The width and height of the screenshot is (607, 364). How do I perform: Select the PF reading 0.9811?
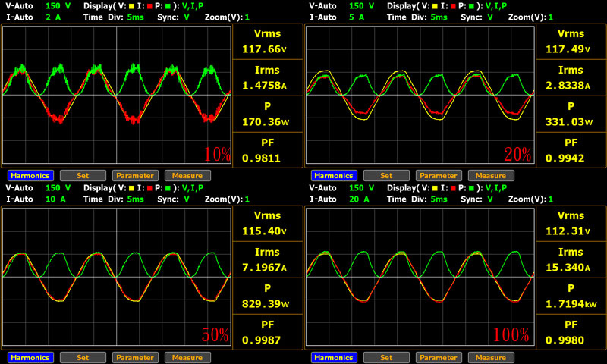click(x=261, y=158)
